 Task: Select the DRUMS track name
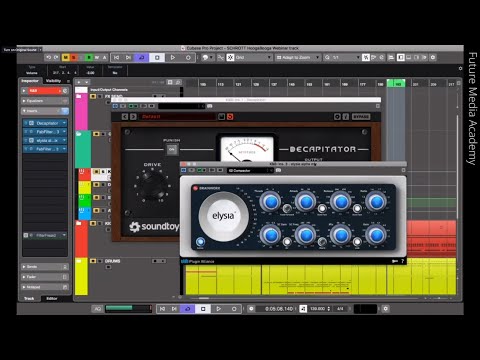click(x=113, y=261)
